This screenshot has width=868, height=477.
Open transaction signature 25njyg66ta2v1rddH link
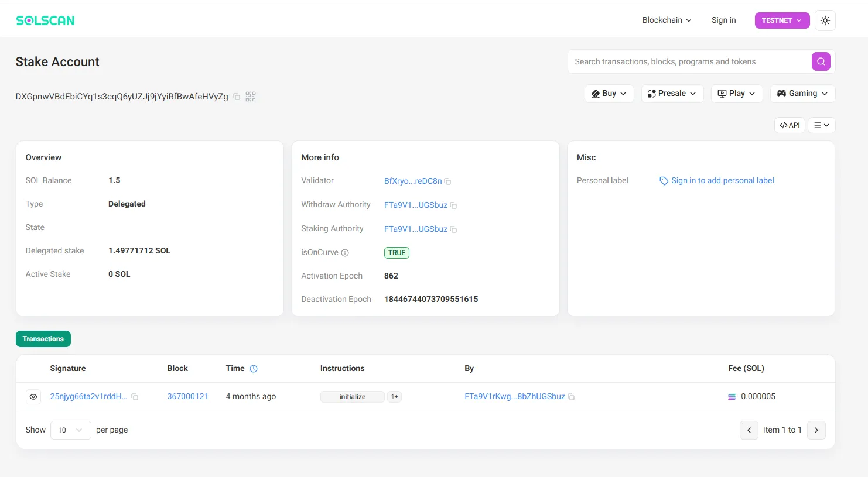[x=88, y=397]
